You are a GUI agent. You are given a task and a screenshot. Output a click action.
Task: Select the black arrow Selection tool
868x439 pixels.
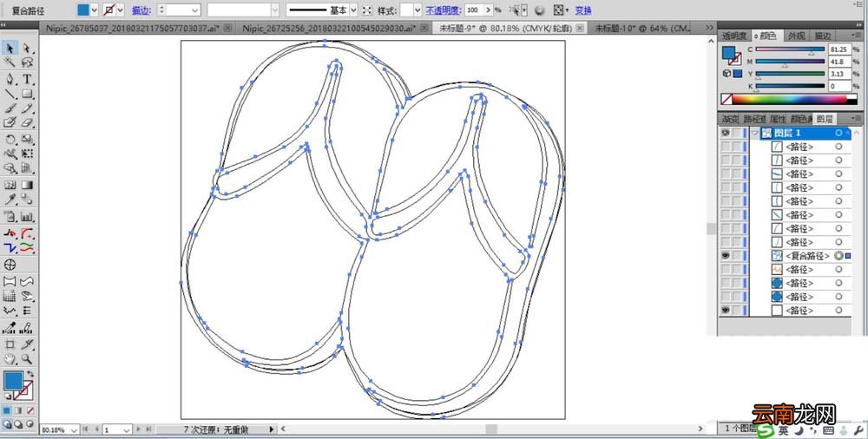tap(10, 49)
